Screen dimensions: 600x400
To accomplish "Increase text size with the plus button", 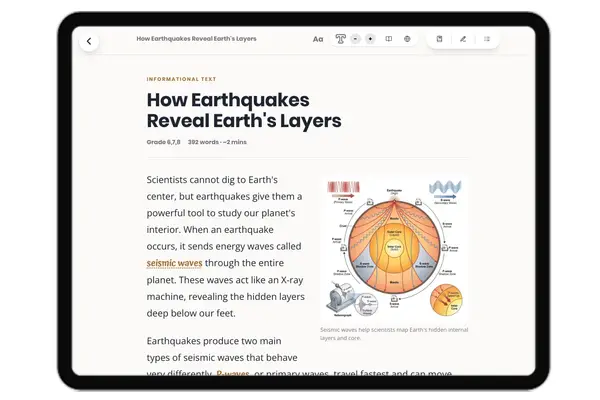I will tap(370, 39).
